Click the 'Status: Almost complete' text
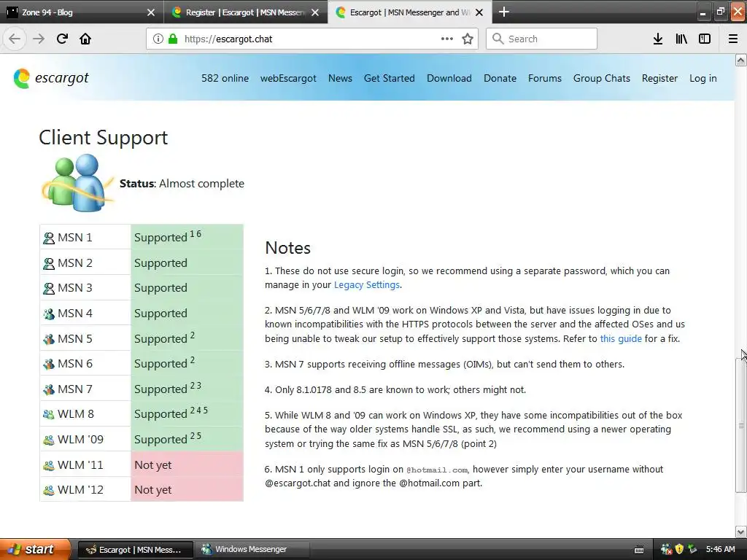 pos(182,183)
